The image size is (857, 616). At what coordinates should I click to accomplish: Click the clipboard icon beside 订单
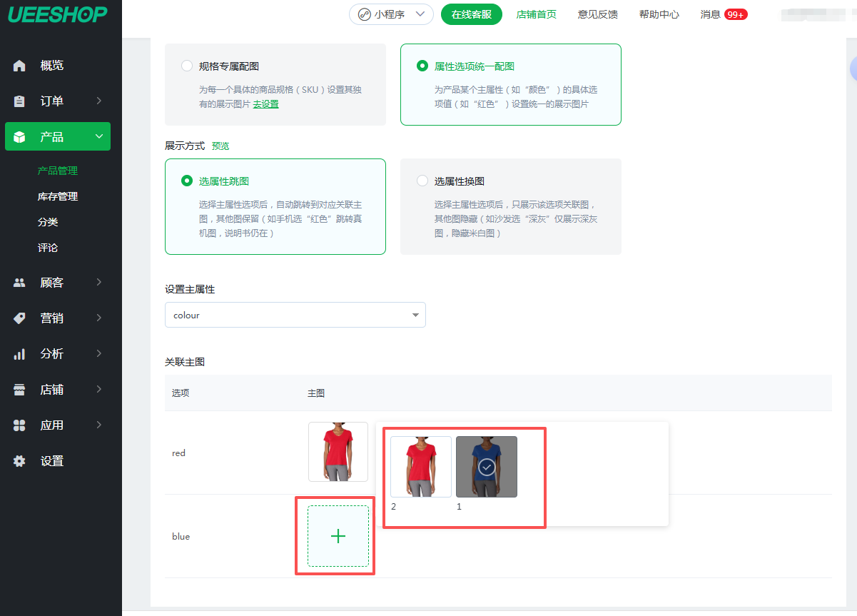click(x=20, y=101)
